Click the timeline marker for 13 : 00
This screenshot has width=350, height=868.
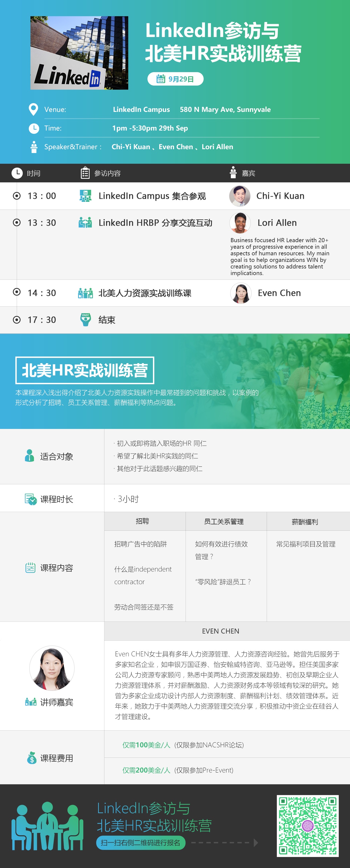pos(16,196)
